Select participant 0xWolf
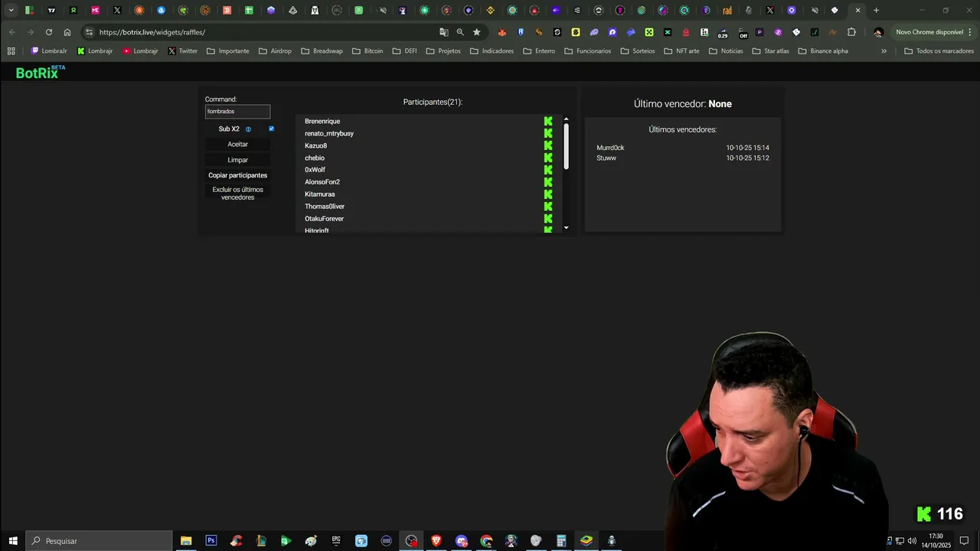 [315, 170]
